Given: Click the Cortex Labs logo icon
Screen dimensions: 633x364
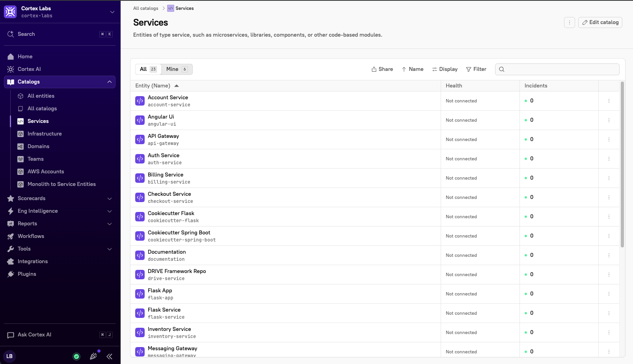Looking at the screenshot, I should (x=10, y=12).
